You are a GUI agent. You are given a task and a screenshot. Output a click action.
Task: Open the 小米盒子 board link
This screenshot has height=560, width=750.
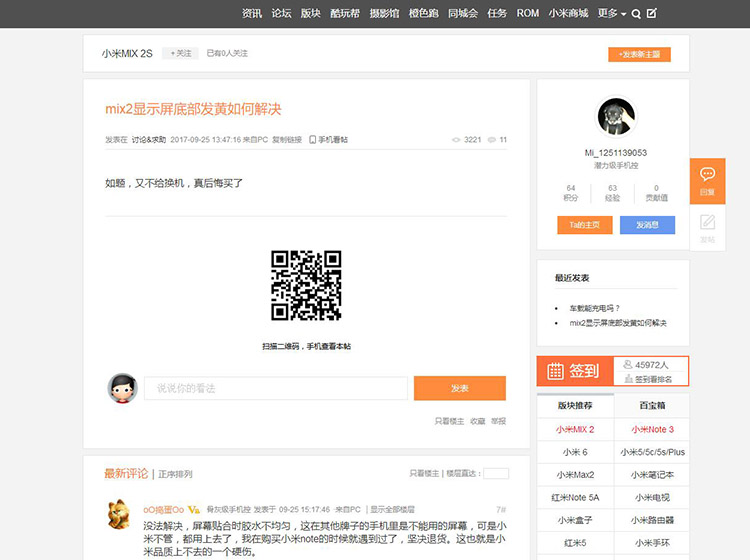tap(575, 520)
